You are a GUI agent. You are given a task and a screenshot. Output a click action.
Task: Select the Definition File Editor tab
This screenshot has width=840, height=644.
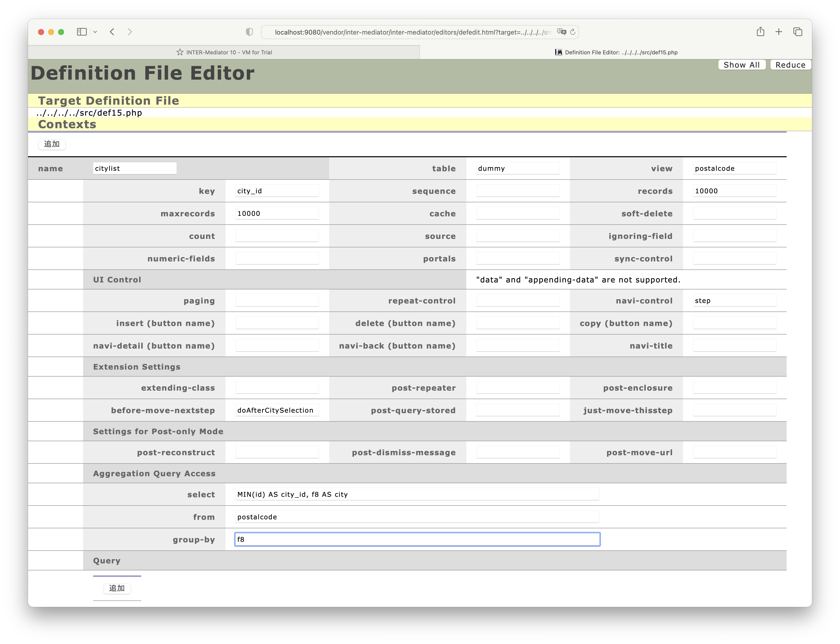coord(616,52)
